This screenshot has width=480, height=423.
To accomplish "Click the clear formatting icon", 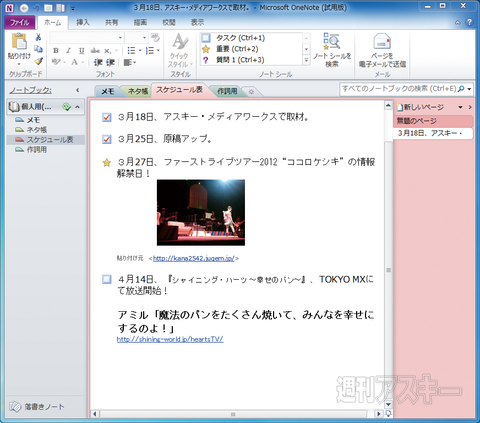I will pyautogui.click(x=155, y=37).
